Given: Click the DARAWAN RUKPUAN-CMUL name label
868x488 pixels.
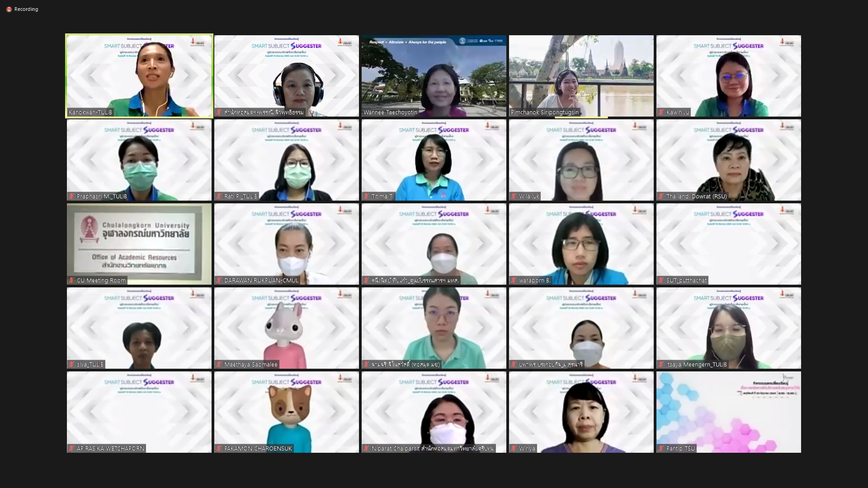Looking at the screenshot, I should (x=261, y=280).
